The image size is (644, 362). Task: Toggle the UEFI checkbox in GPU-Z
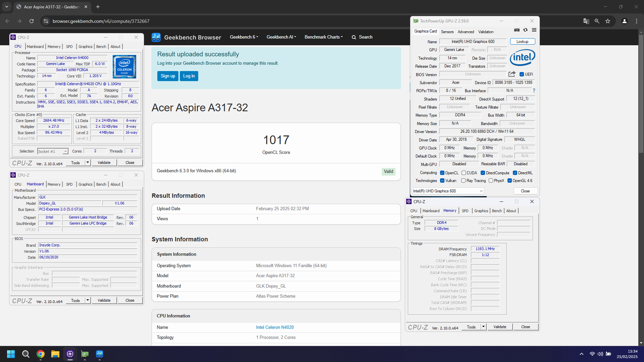[522, 74]
